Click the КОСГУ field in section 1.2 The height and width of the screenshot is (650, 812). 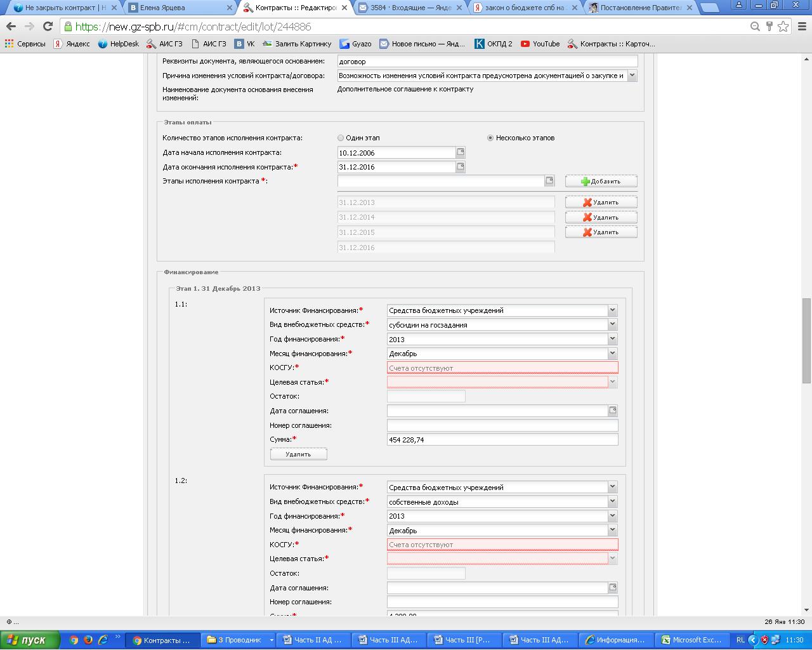pyautogui.click(x=502, y=545)
